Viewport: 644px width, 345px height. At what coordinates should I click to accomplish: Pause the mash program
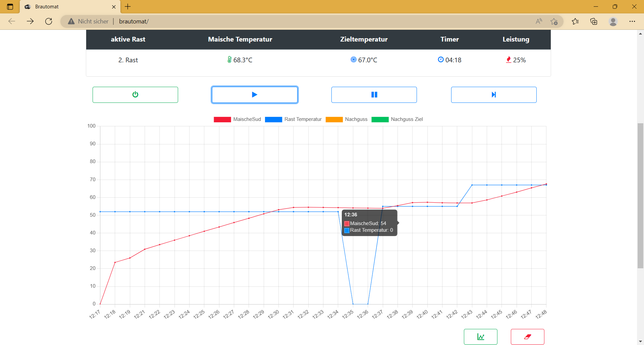click(374, 95)
